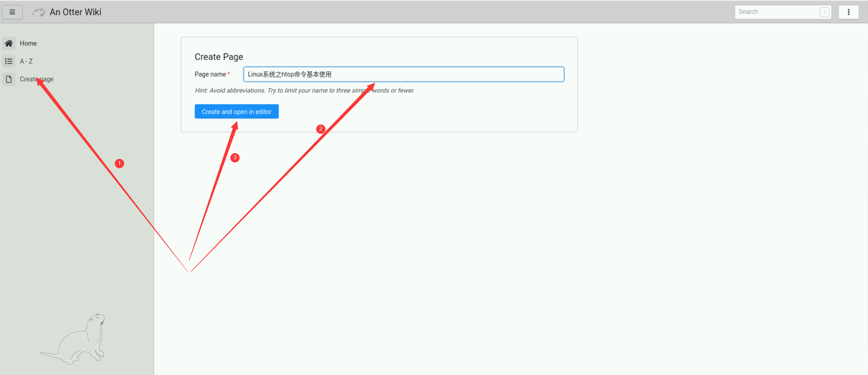Click the Create Page heading
Image resolution: width=868 pixels, height=375 pixels.
pyautogui.click(x=219, y=57)
